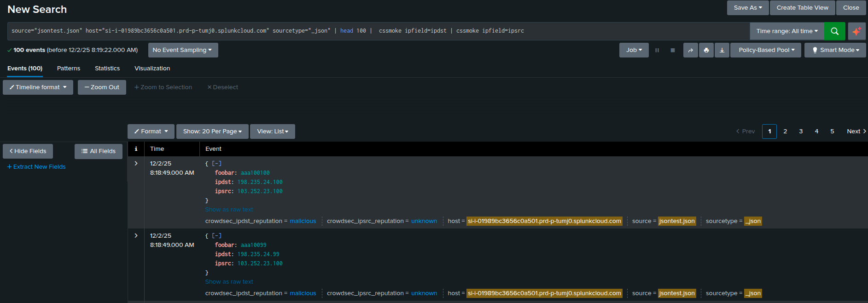Open the No Event Sampling dropdown
The width and height of the screenshot is (868, 303).
tap(182, 50)
